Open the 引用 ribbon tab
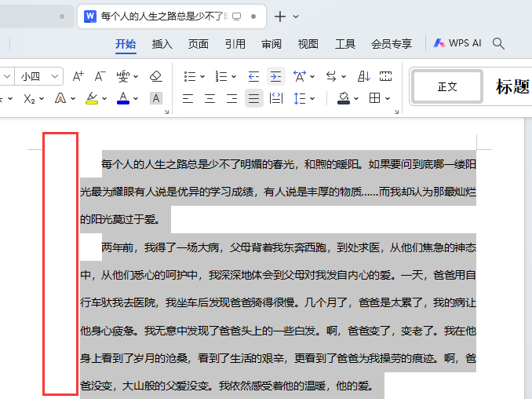The image size is (532, 399). click(235, 44)
